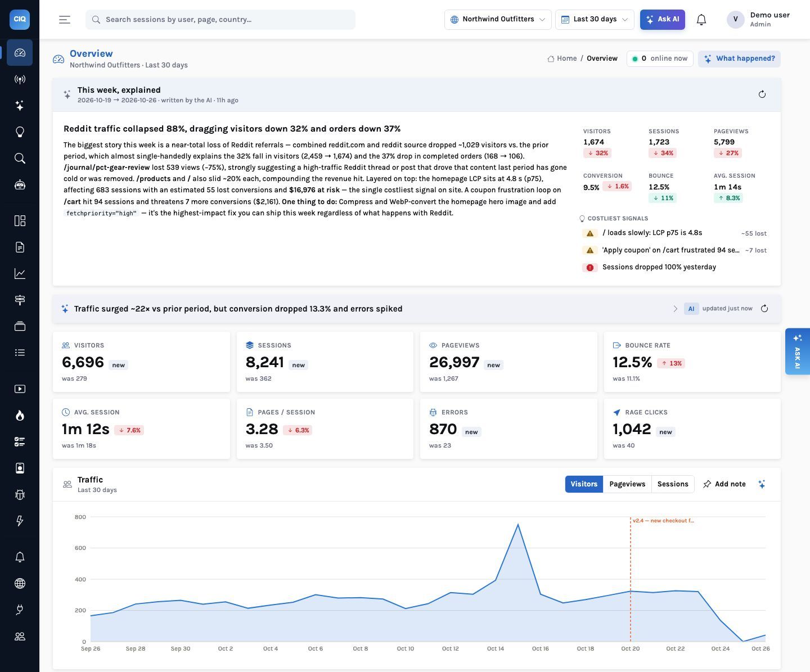Open the Northwind Outfitters site dropdown
This screenshot has height=672, width=810.
point(498,20)
